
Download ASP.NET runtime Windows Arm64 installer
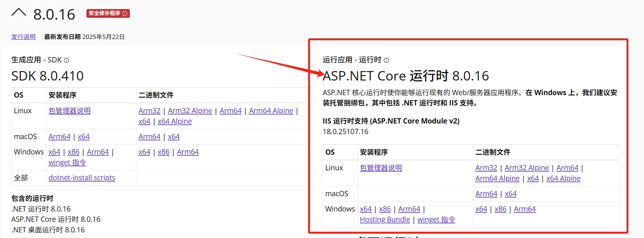409,209
